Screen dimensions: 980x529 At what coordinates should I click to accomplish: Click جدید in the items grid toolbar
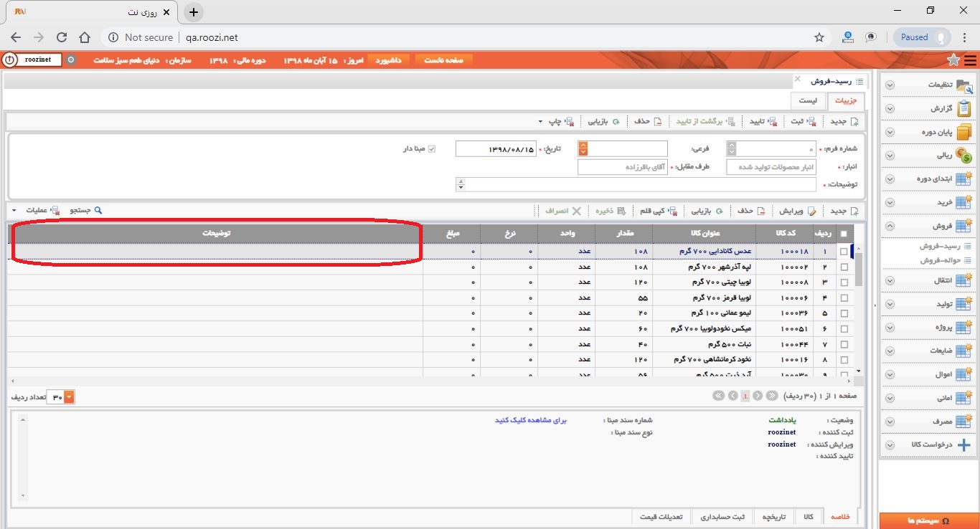844,211
